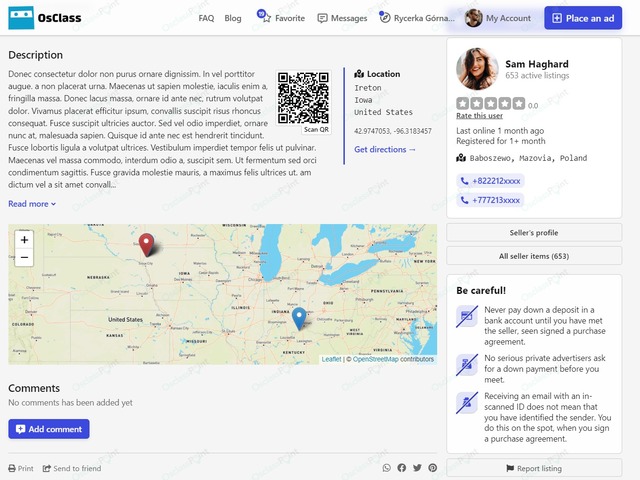Zoom out on the map
This screenshot has width=640, height=480.
[25, 257]
